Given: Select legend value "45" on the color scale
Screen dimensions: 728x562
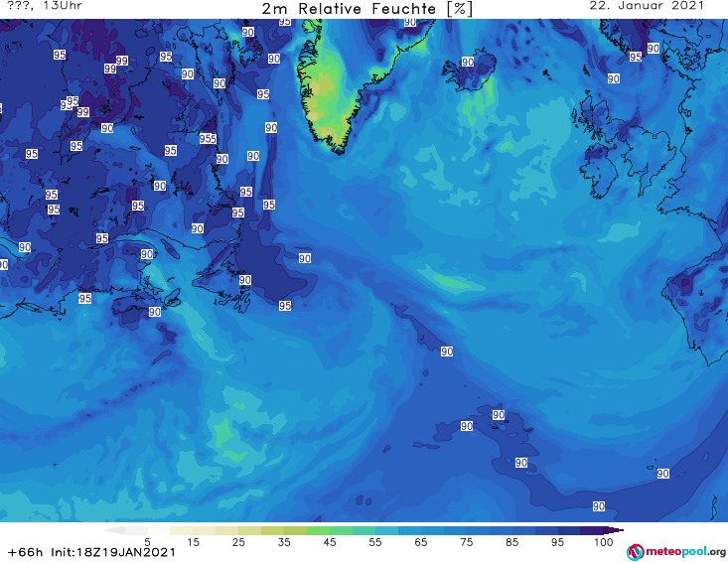Looking at the screenshot, I should (330, 542).
